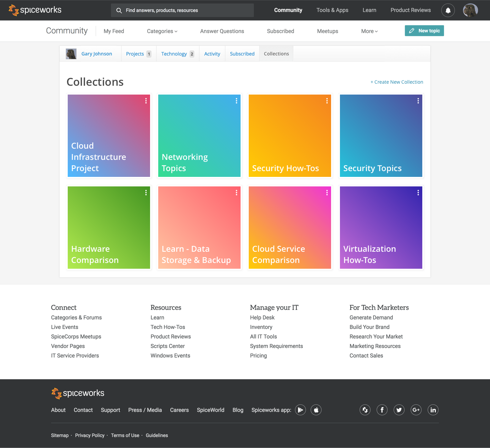
Task: Open the Cloud Infrastructure Project collection
Action: tap(109, 136)
